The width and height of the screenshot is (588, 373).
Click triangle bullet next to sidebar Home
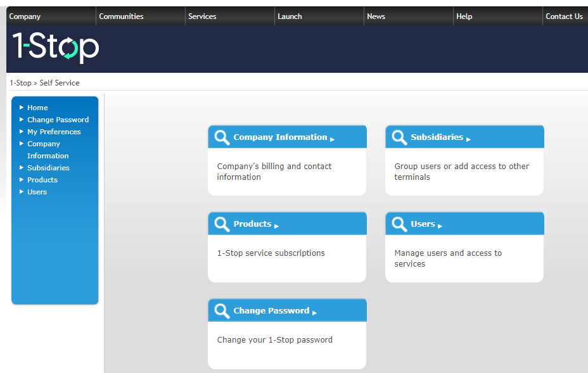[x=22, y=108]
